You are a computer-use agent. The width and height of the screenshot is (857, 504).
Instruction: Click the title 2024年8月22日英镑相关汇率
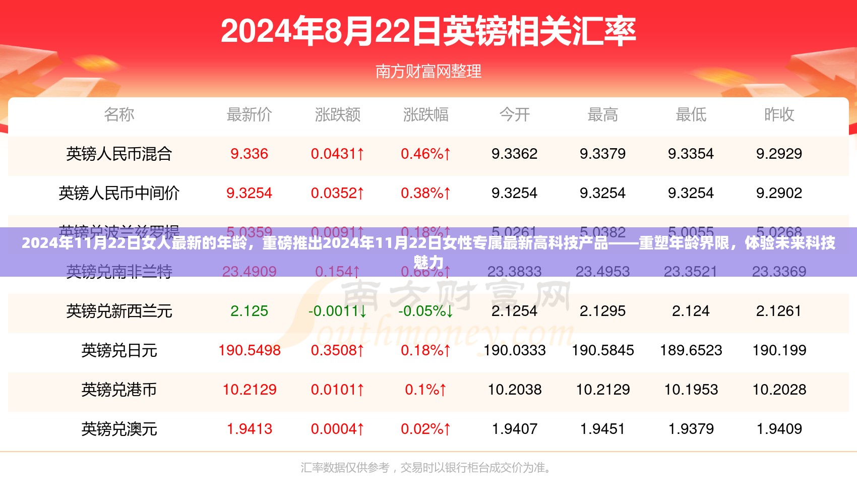(x=428, y=31)
